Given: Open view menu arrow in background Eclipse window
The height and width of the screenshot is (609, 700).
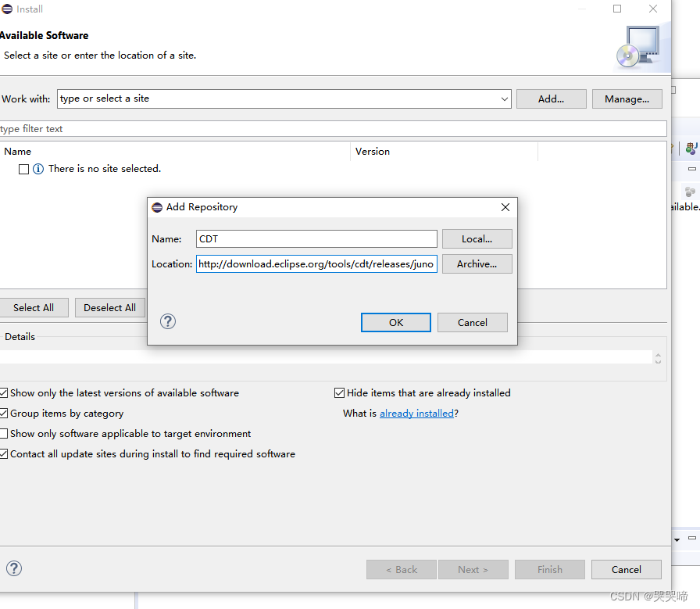Looking at the screenshot, I should tap(677, 539).
